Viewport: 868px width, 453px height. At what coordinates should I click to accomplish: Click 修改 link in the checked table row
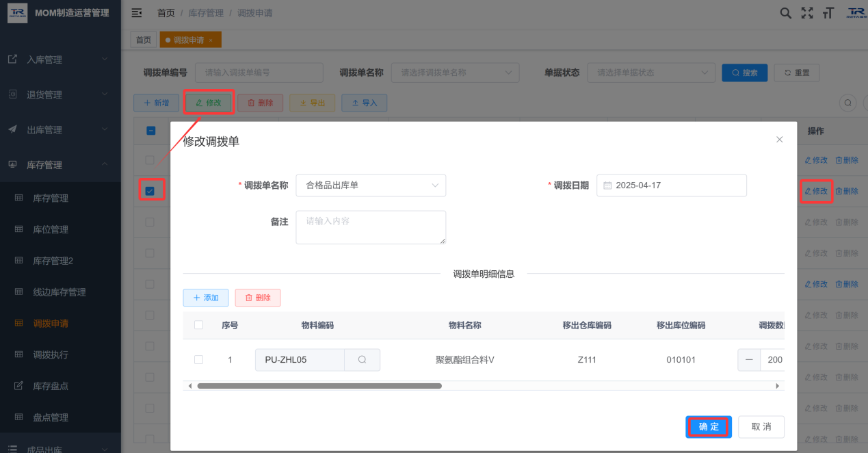coord(816,191)
